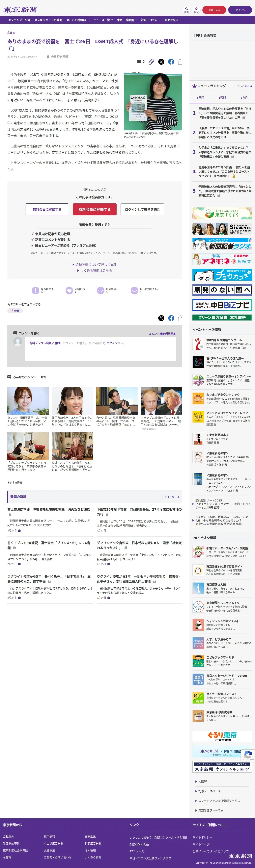Click the ログイン button in header
This screenshot has height=868, width=255.
pyautogui.click(x=241, y=10)
